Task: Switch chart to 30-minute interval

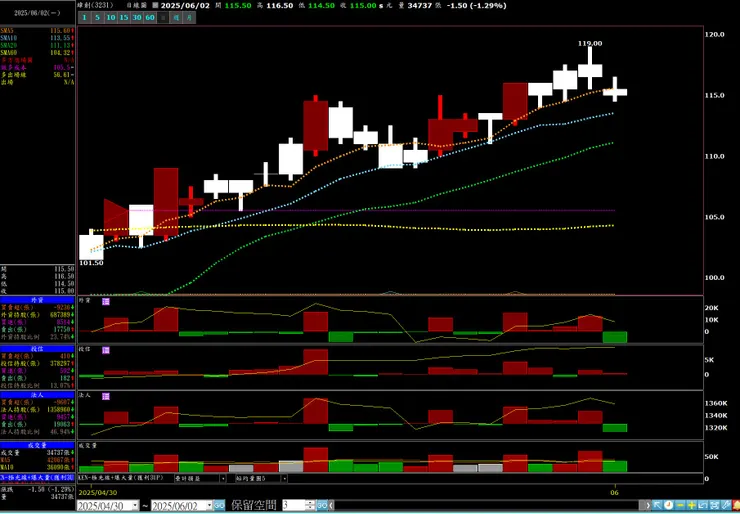Action: pos(137,17)
